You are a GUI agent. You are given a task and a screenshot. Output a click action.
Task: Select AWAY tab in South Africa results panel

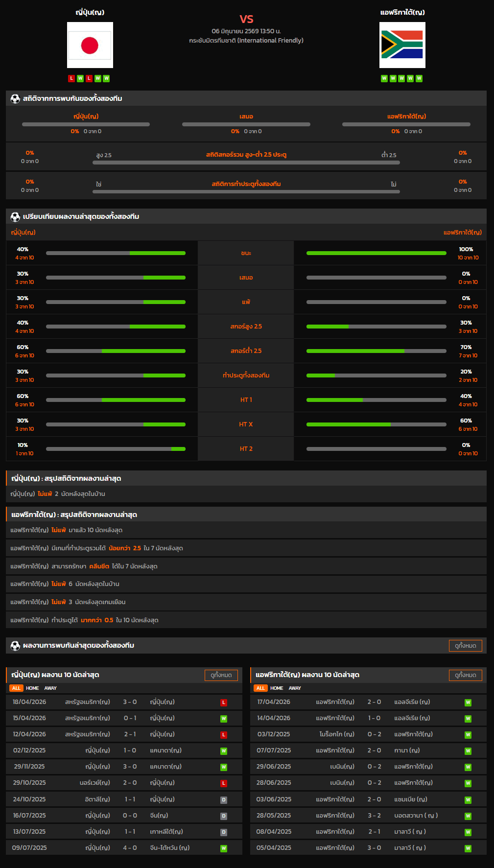point(295,688)
